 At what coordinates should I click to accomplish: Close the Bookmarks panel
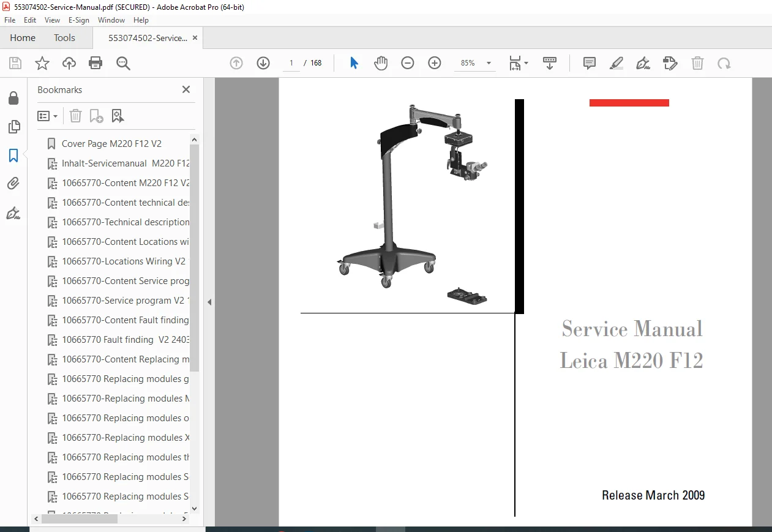pyautogui.click(x=186, y=89)
